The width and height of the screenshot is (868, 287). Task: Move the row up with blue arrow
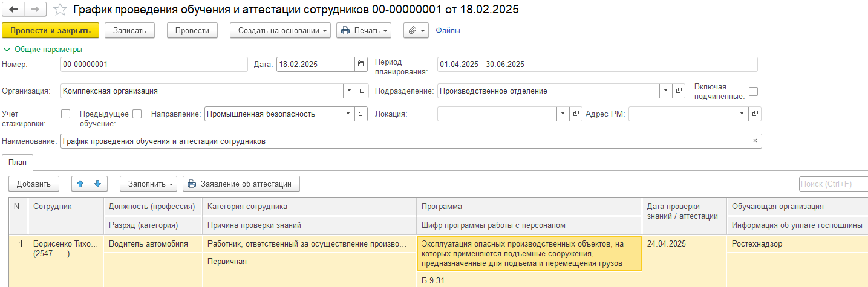[80, 184]
